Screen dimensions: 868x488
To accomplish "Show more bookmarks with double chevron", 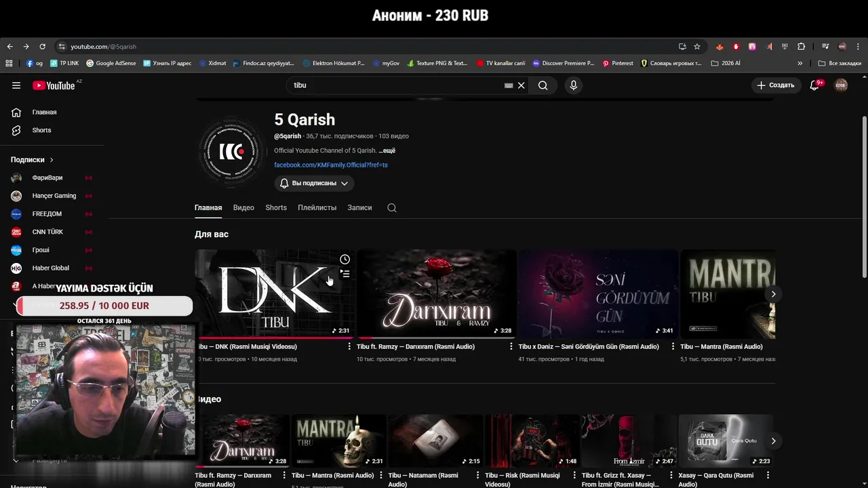I will point(800,63).
